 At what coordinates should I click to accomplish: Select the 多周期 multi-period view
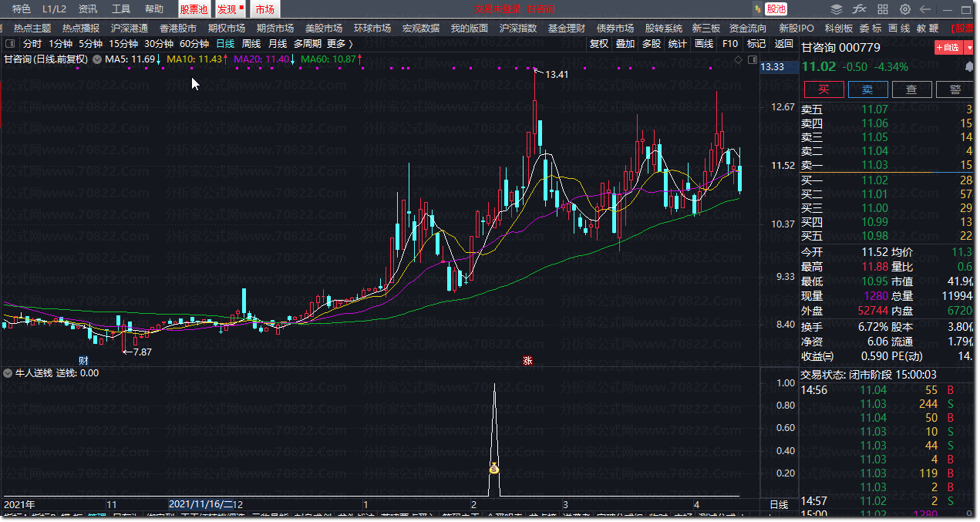point(307,44)
